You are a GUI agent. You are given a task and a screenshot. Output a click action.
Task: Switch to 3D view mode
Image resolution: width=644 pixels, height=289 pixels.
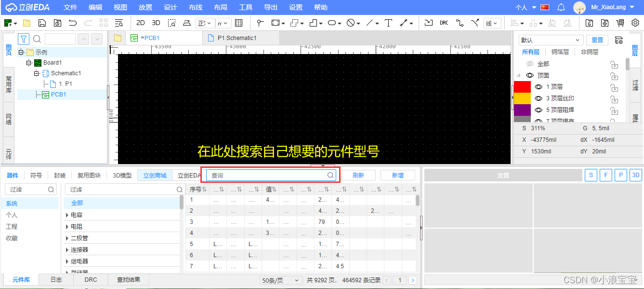coord(156,23)
